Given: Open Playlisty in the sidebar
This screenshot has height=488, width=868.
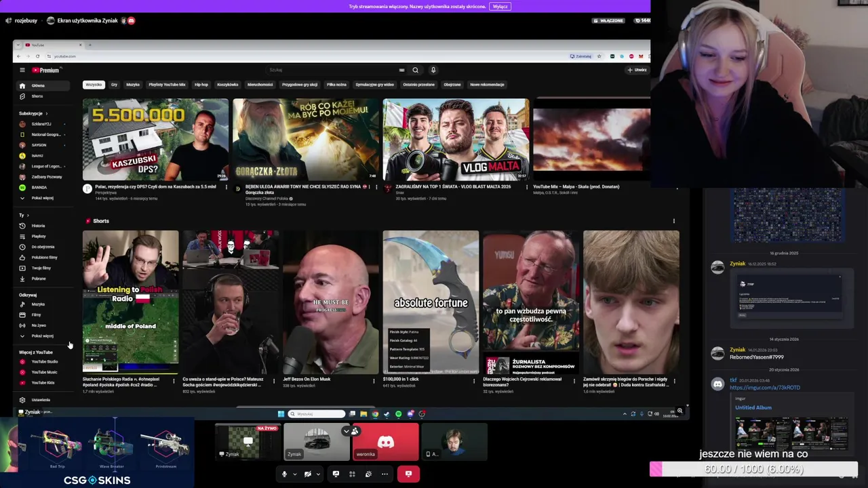Looking at the screenshot, I should coord(43,236).
